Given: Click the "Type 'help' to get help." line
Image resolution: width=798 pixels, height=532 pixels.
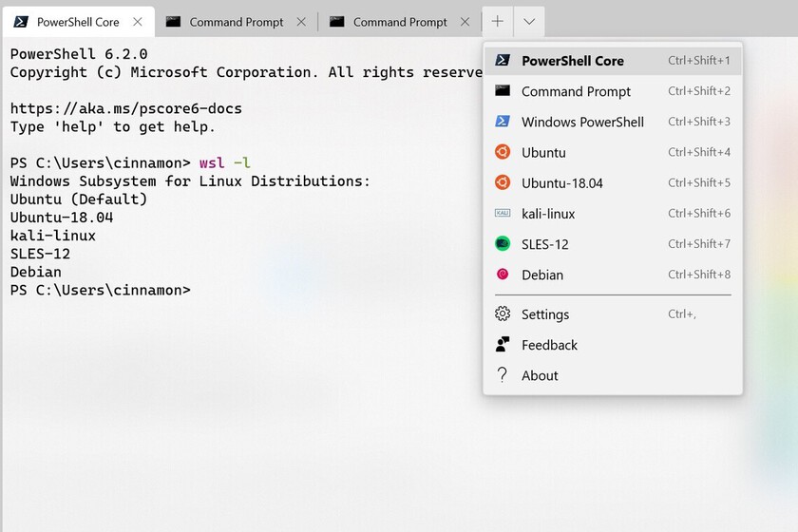Looking at the screenshot, I should pyautogui.click(x=113, y=126).
